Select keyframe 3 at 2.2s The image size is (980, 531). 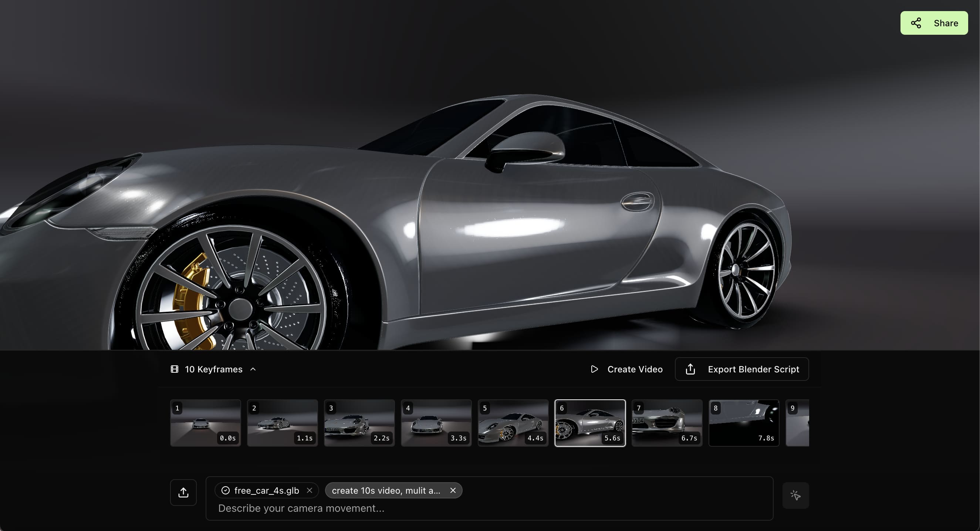(359, 423)
